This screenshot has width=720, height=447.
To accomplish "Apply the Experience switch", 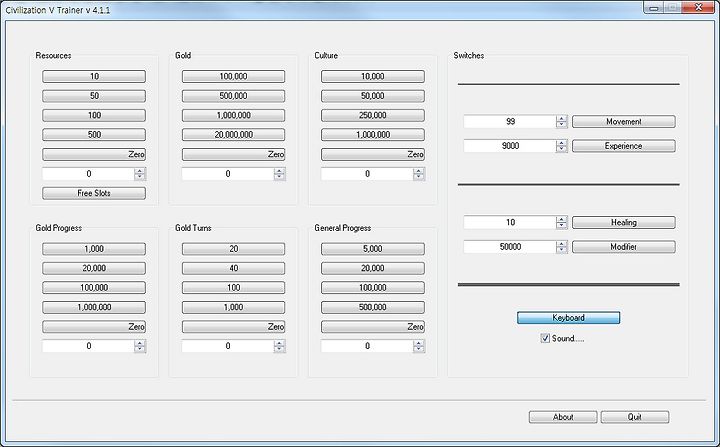I will click(x=624, y=146).
